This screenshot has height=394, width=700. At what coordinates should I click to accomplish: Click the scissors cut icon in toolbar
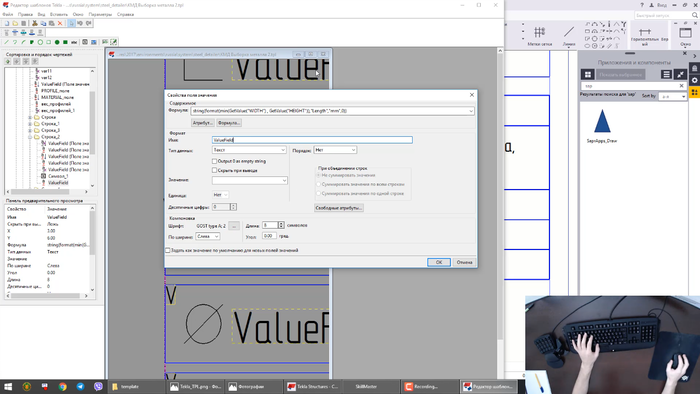(34, 23)
